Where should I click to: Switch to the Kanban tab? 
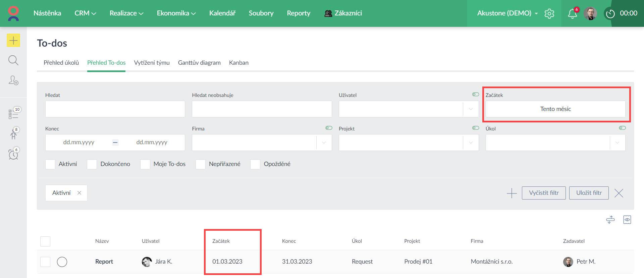pos(238,63)
